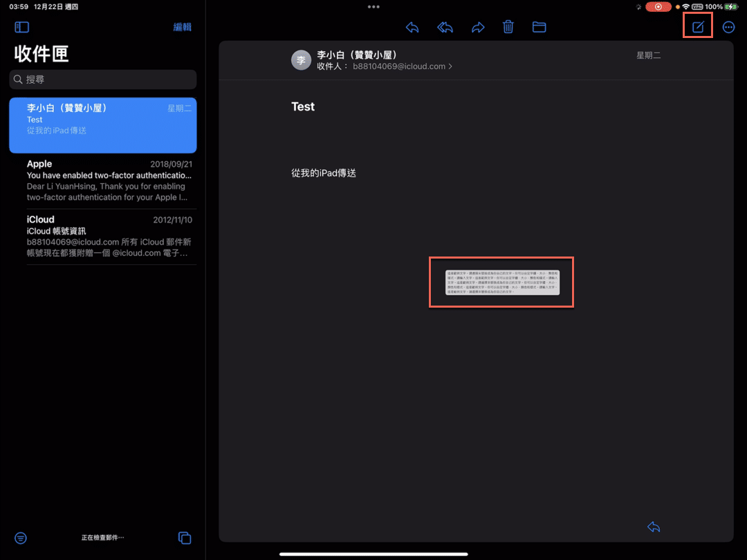Delete the email with the trash icon
This screenshot has height=560, width=747.
click(x=508, y=27)
